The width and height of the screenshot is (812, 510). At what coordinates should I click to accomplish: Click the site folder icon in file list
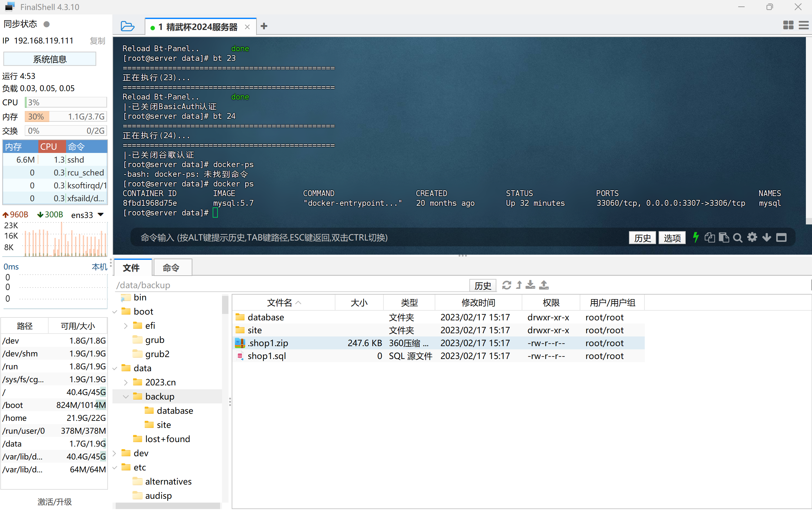[240, 330]
